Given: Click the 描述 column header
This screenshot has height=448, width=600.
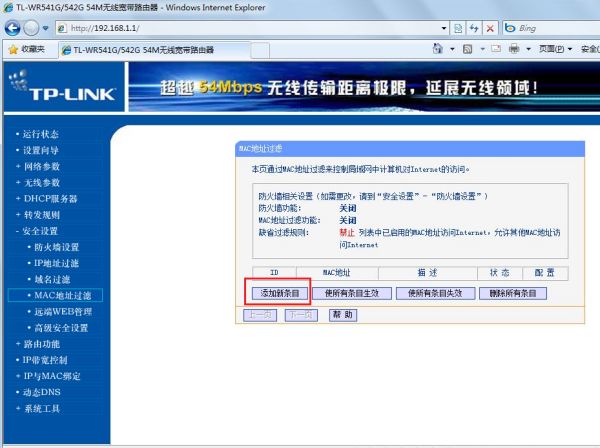Looking at the screenshot, I should (427, 272).
